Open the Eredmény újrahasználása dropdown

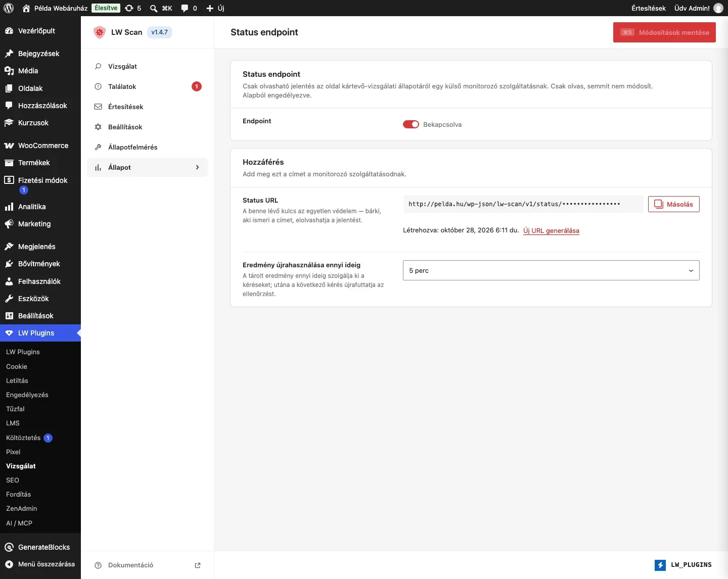551,270
